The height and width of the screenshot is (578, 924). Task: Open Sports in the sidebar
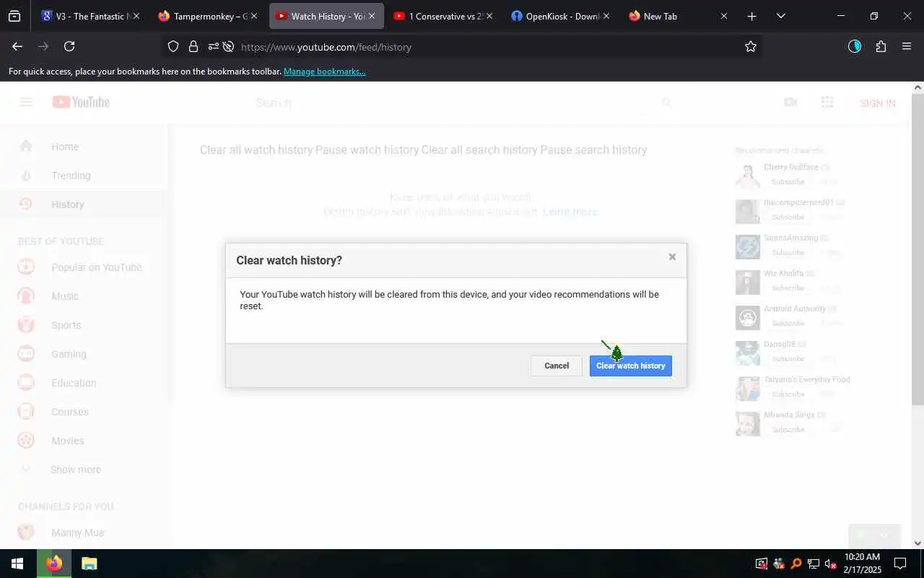click(x=85, y=325)
